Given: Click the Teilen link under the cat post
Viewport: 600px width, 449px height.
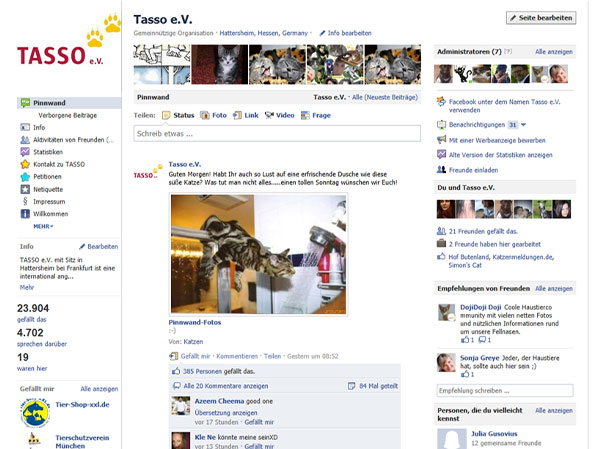Looking at the screenshot, I should tap(272, 356).
